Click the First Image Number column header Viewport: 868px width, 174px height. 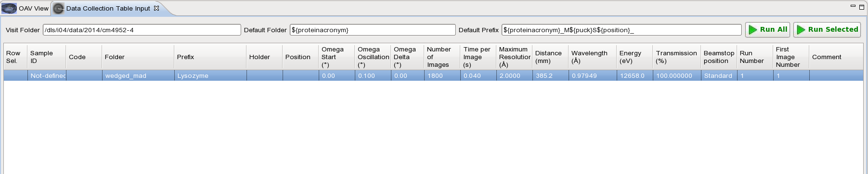[791, 57]
